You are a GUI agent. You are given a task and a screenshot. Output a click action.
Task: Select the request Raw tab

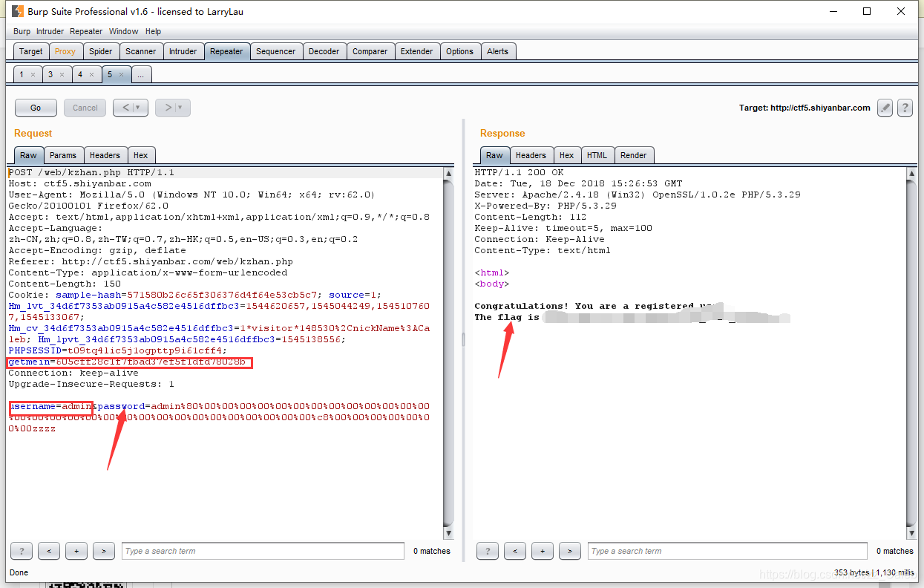[x=28, y=155]
